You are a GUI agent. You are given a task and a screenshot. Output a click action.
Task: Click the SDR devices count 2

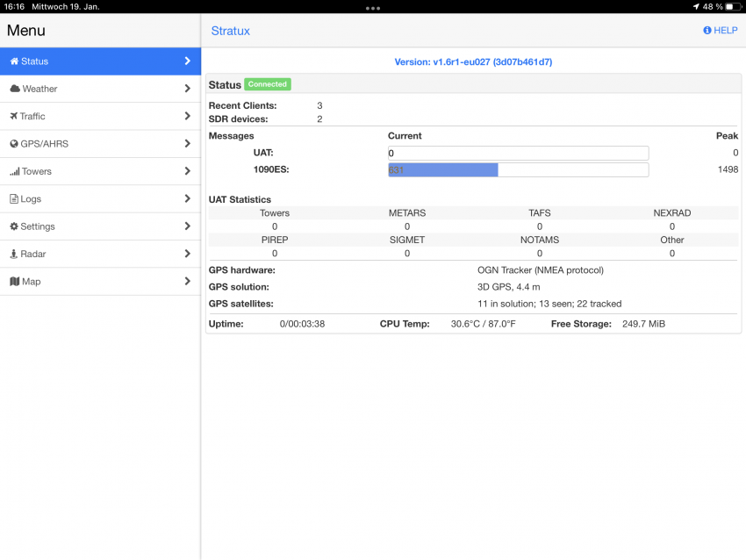click(x=319, y=119)
